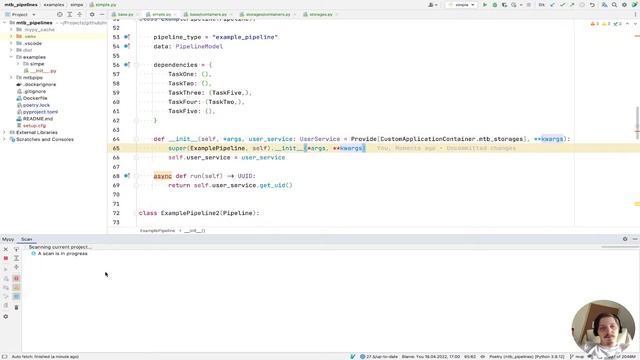Screen dimensions: 640x360
Task: Click the Git update project arrow
Action: (x=552, y=5)
